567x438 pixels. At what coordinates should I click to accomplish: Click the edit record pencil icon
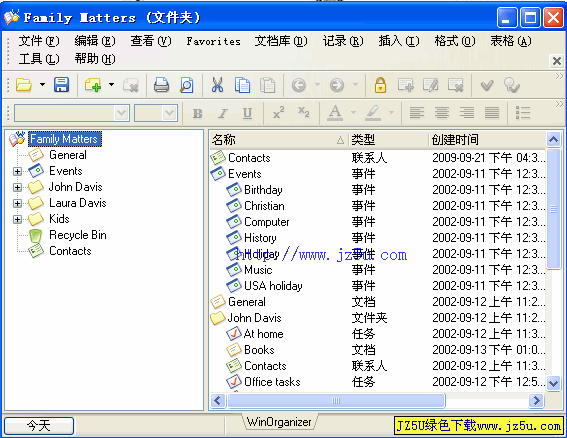[430, 85]
